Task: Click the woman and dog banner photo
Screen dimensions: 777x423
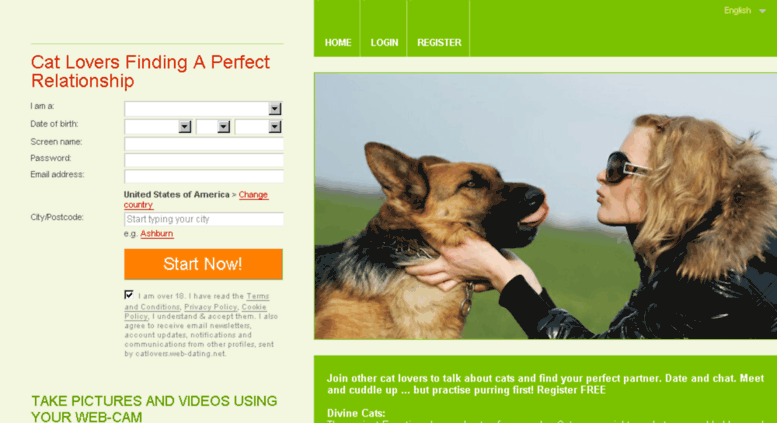Action: click(546, 206)
